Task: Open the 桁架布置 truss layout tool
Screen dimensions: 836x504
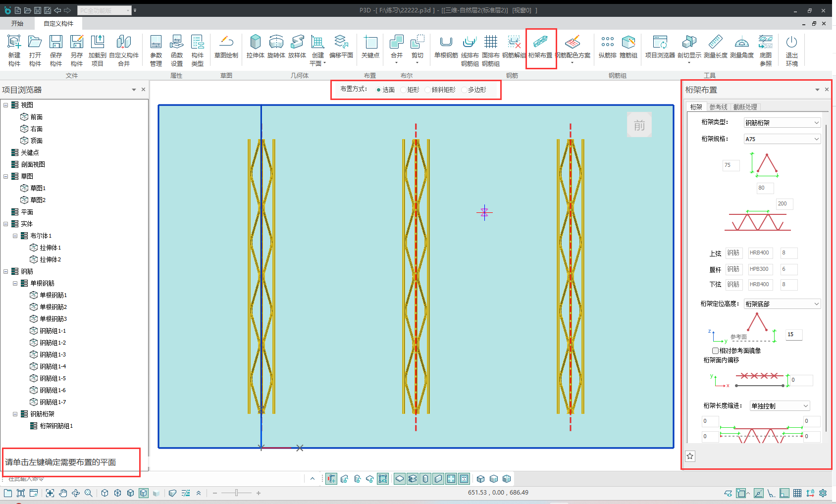Action: pos(540,48)
